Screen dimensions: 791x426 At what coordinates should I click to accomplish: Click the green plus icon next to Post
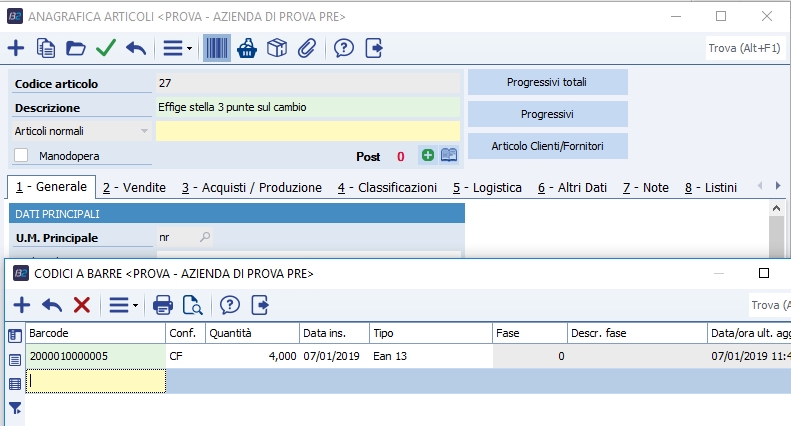[x=428, y=155]
